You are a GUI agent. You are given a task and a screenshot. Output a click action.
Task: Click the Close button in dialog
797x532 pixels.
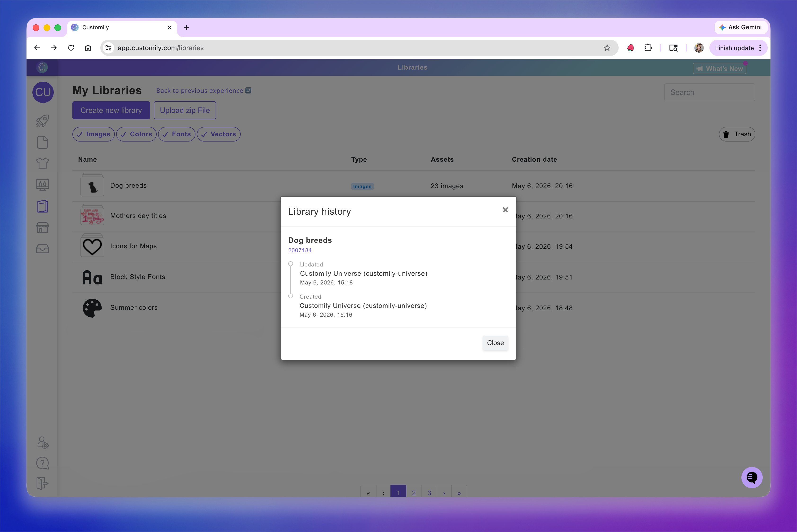(x=495, y=343)
